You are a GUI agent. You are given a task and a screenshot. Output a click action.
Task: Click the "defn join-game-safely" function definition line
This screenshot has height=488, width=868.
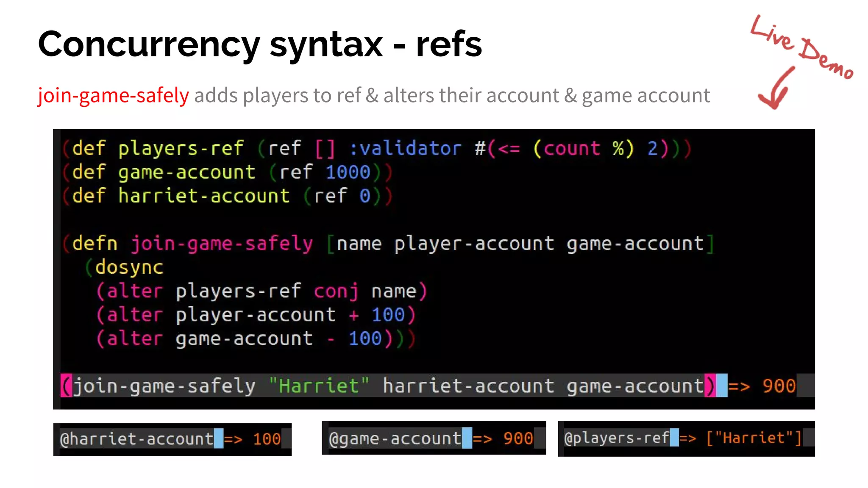(389, 244)
